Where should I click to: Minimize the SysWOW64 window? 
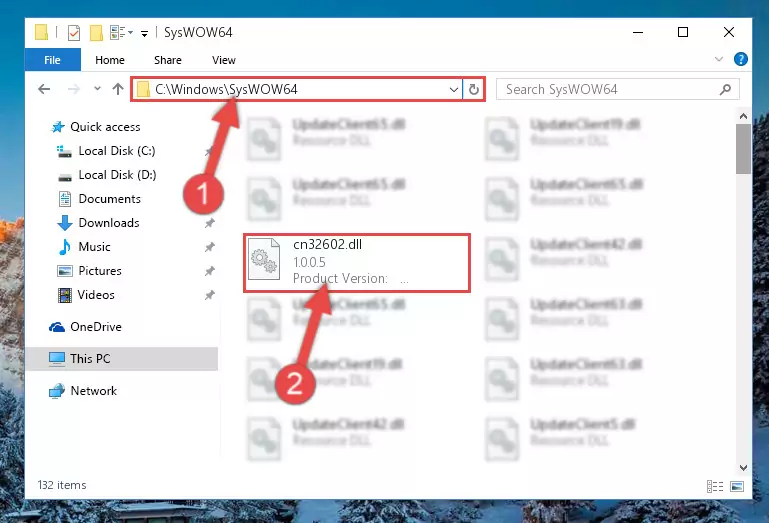pyautogui.click(x=638, y=32)
